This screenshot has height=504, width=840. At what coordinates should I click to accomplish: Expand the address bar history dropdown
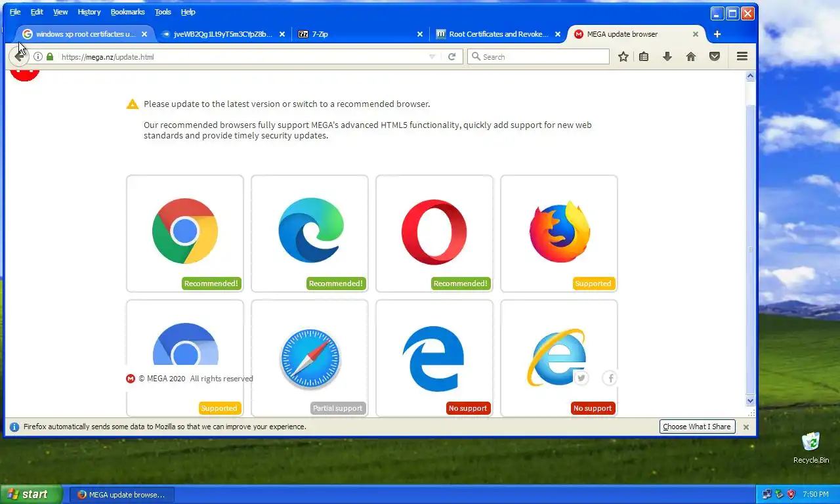click(432, 57)
